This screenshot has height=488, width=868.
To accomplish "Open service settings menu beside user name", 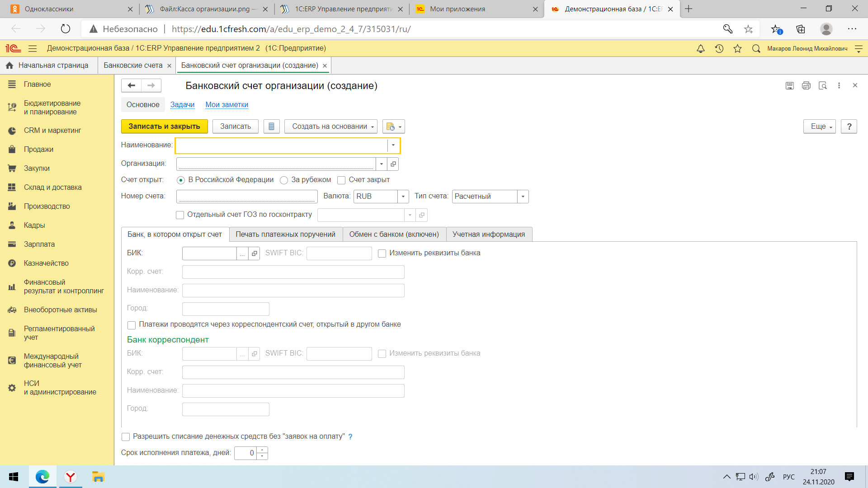I will tap(859, 48).
